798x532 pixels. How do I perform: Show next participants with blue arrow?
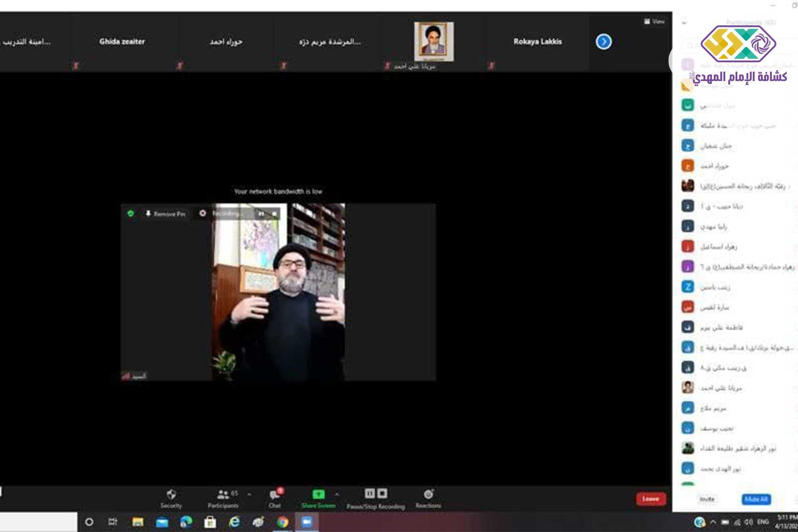(x=603, y=42)
